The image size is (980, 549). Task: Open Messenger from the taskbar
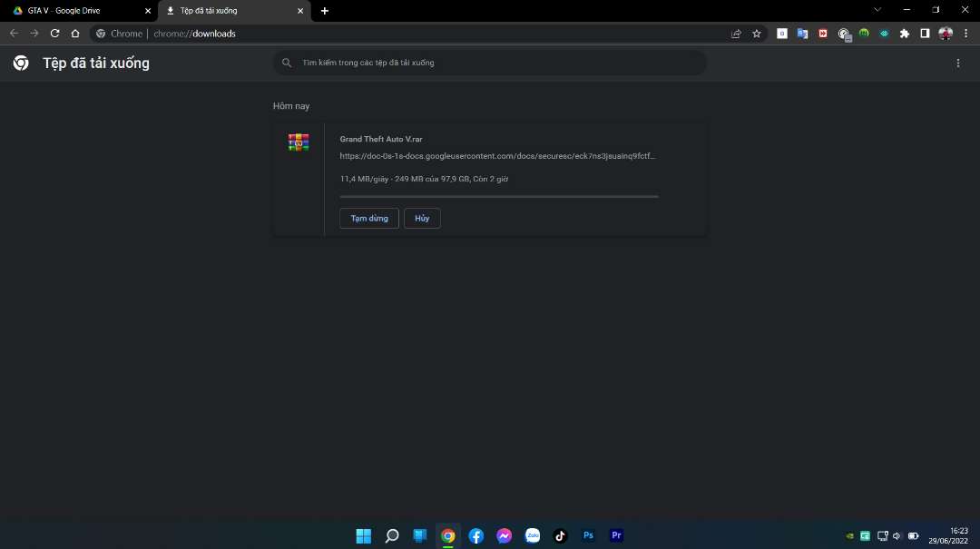click(x=505, y=536)
